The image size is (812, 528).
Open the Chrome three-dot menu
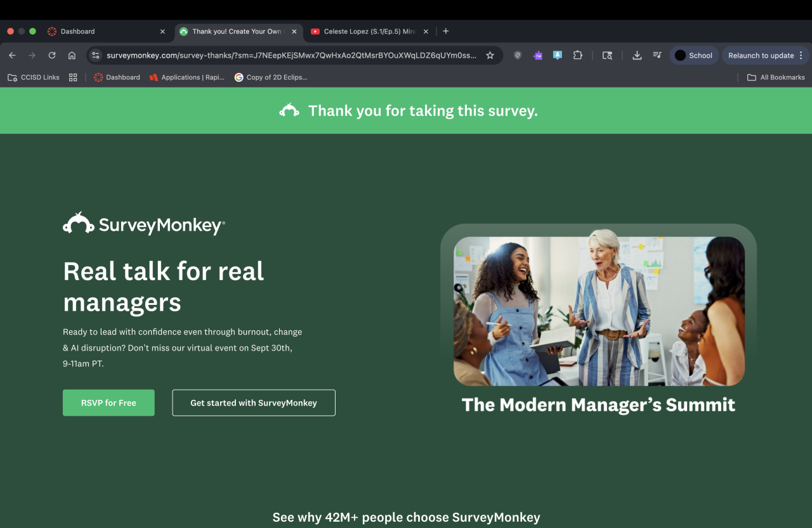tap(801, 55)
